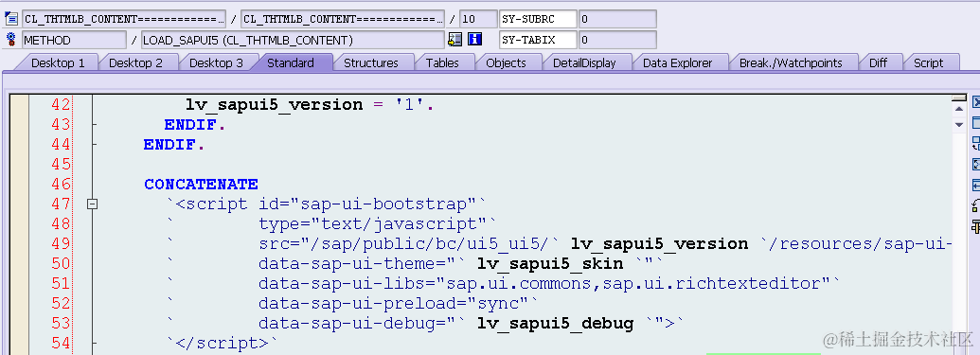Click the left-arrow maximize horizontally tool icon
The image size is (980, 355).
click(x=975, y=185)
